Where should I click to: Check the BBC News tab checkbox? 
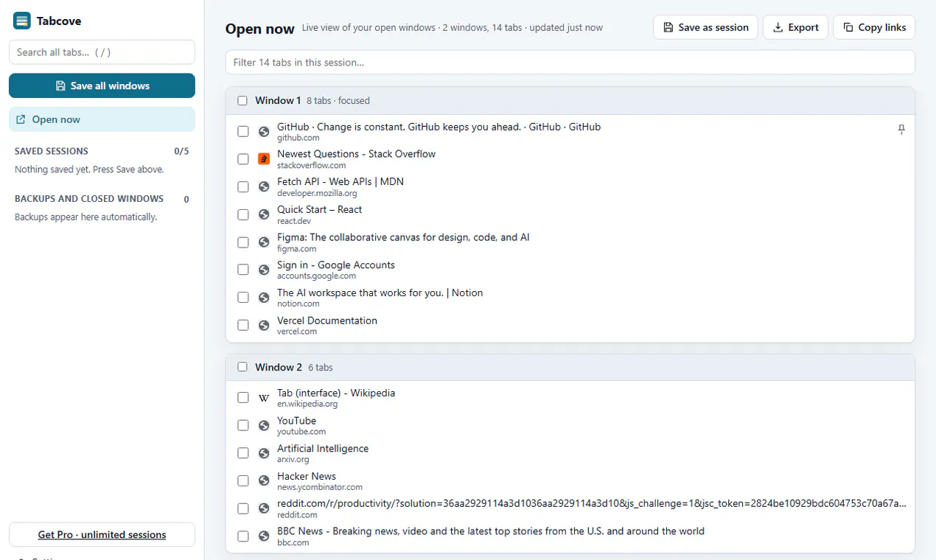(243, 536)
